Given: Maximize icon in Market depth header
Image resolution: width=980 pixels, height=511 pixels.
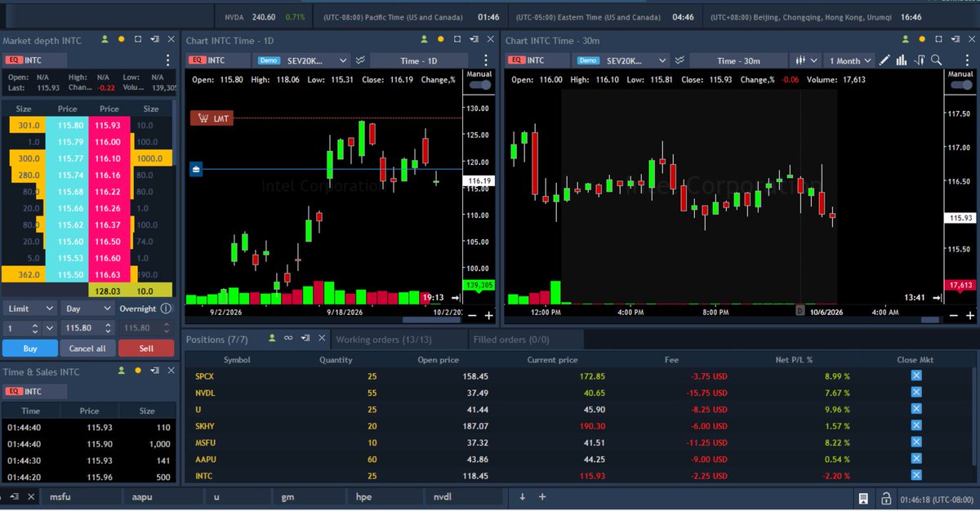Looking at the screenshot, I should (x=138, y=39).
